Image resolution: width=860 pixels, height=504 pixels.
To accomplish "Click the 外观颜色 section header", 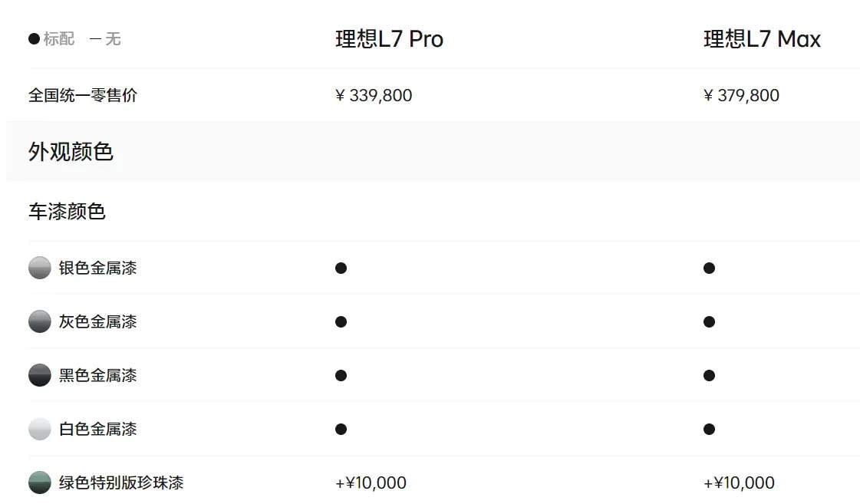I will (71, 151).
